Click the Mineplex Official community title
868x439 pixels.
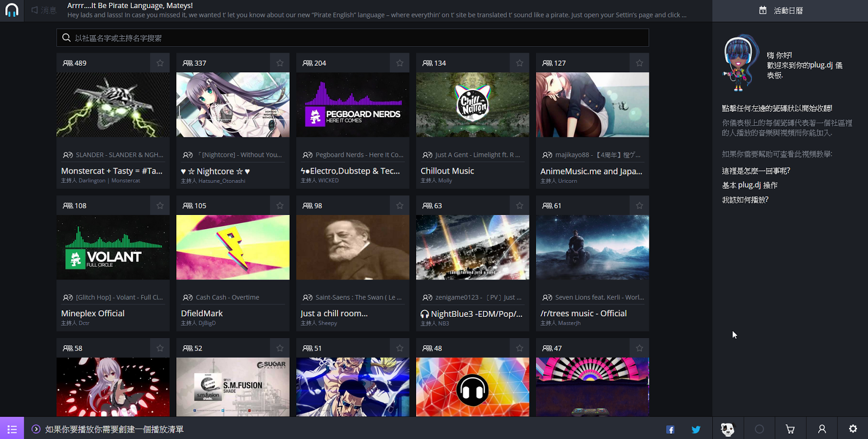click(93, 314)
